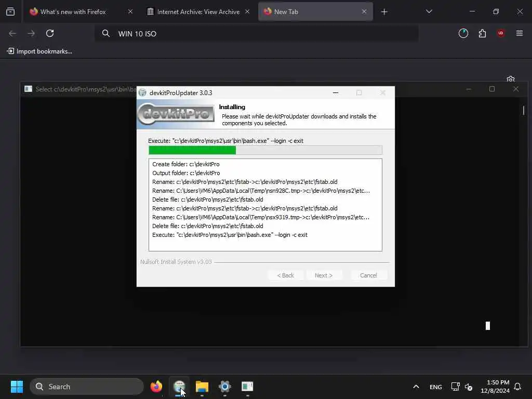Open notifications bell icon
This screenshot has width=532, height=399.
point(517,387)
